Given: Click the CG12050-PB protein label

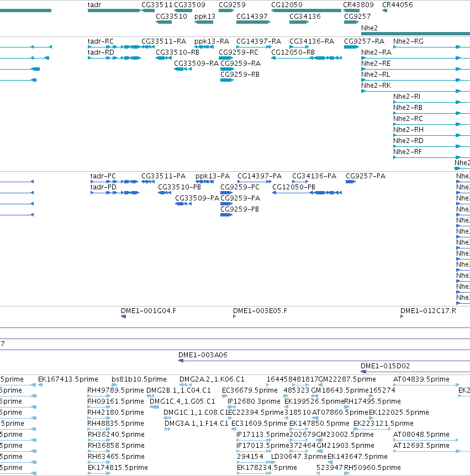Looking at the screenshot, I should pos(294,187).
